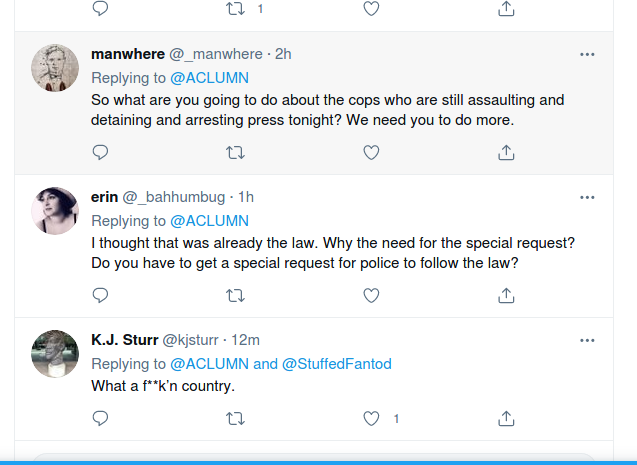Reply to manwhere's tweet
The image size is (637, 465).
coord(100,152)
